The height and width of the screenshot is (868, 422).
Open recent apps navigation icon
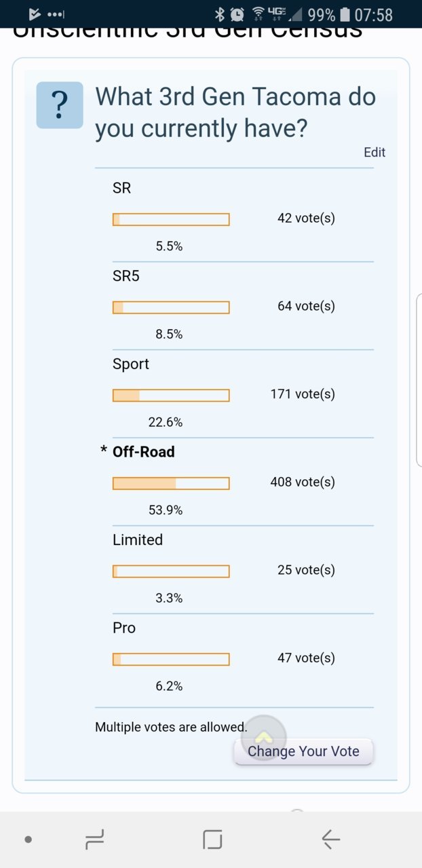pos(95,840)
